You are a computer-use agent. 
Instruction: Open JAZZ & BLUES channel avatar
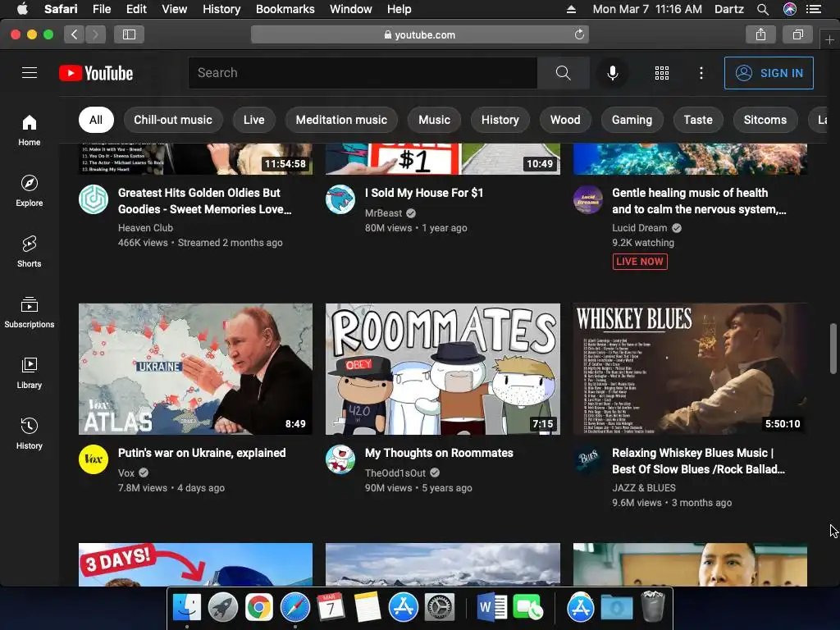tap(588, 459)
